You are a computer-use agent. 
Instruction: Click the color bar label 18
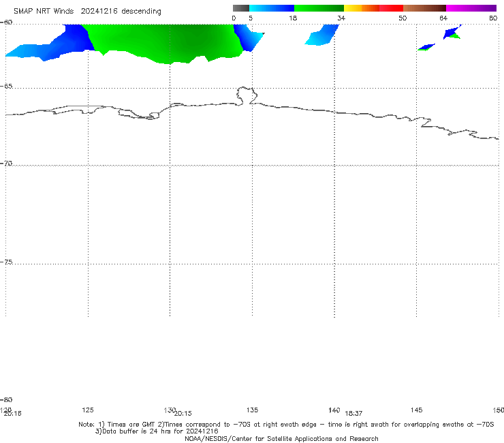click(293, 18)
